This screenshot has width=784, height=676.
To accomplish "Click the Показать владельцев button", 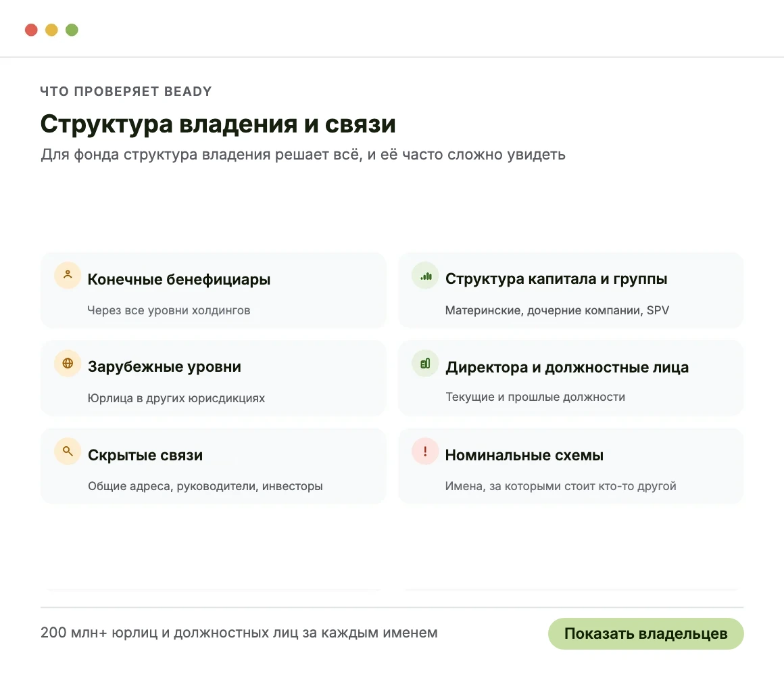I will [x=645, y=633].
